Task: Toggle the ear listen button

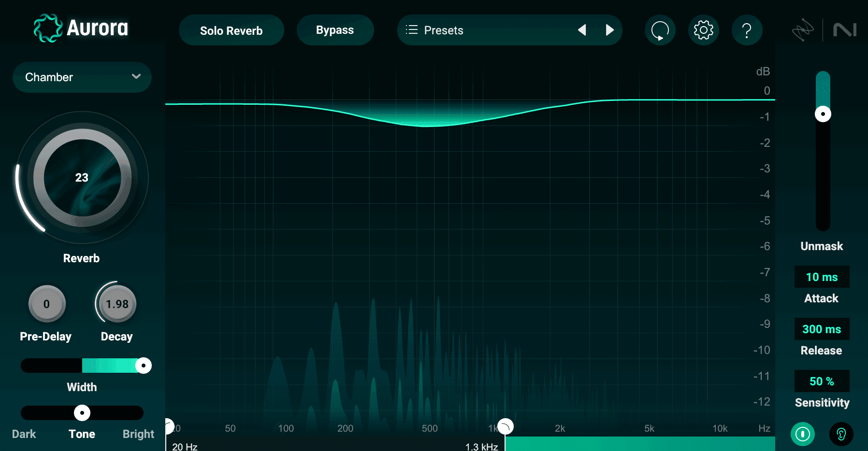Action: click(x=841, y=434)
